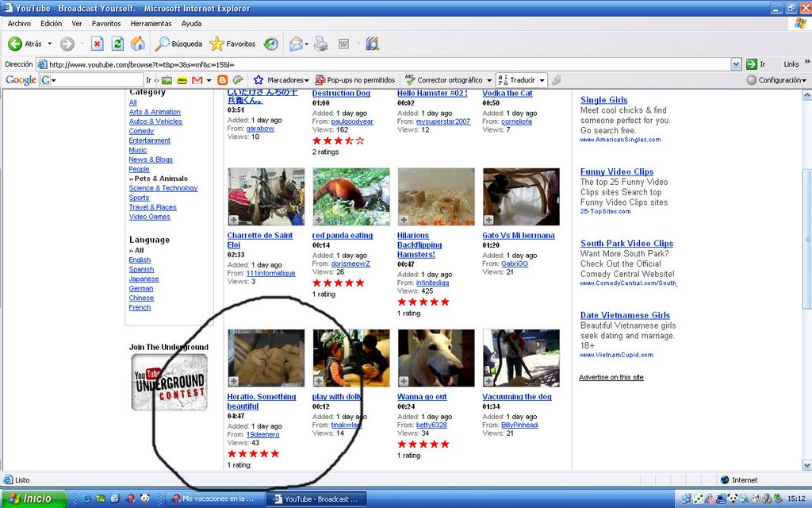Open the Archivo menu
This screenshot has width=812, height=508.
coord(19,24)
